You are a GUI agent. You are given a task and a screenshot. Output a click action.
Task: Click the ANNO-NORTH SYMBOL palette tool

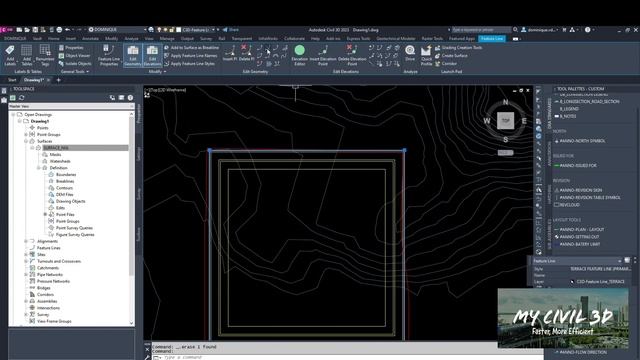(582, 141)
